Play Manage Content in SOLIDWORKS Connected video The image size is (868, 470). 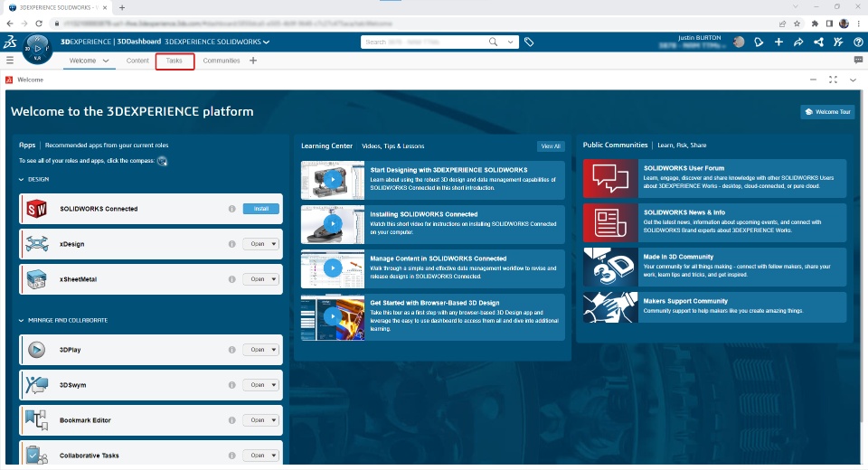tap(333, 268)
